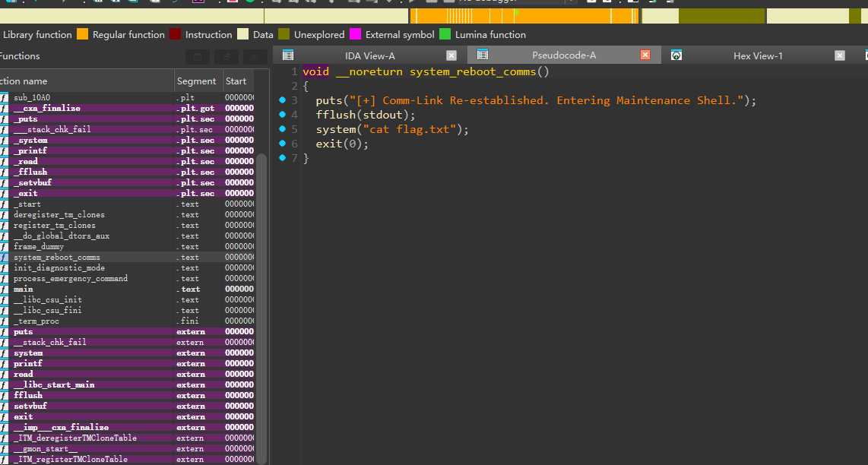The width and height of the screenshot is (868, 465).
Task: Click the pale Data legend swatch
Action: (242, 34)
